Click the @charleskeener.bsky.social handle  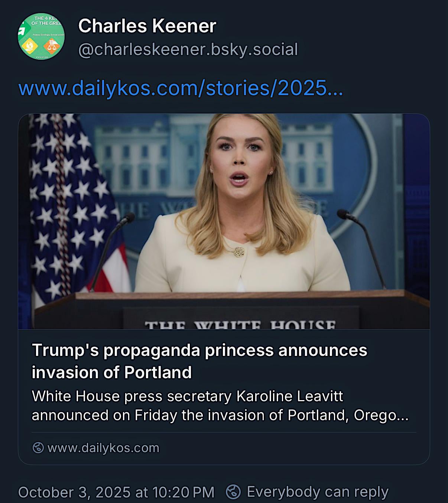click(188, 49)
